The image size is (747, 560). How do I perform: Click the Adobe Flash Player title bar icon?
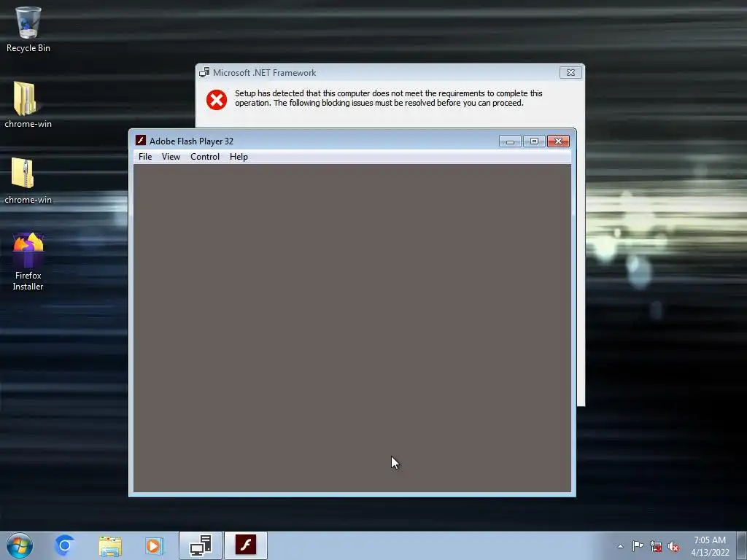click(141, 141)
